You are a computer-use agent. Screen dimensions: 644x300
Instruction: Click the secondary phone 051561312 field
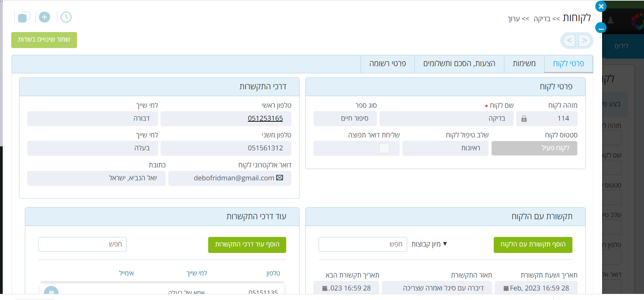click(226, 148)
